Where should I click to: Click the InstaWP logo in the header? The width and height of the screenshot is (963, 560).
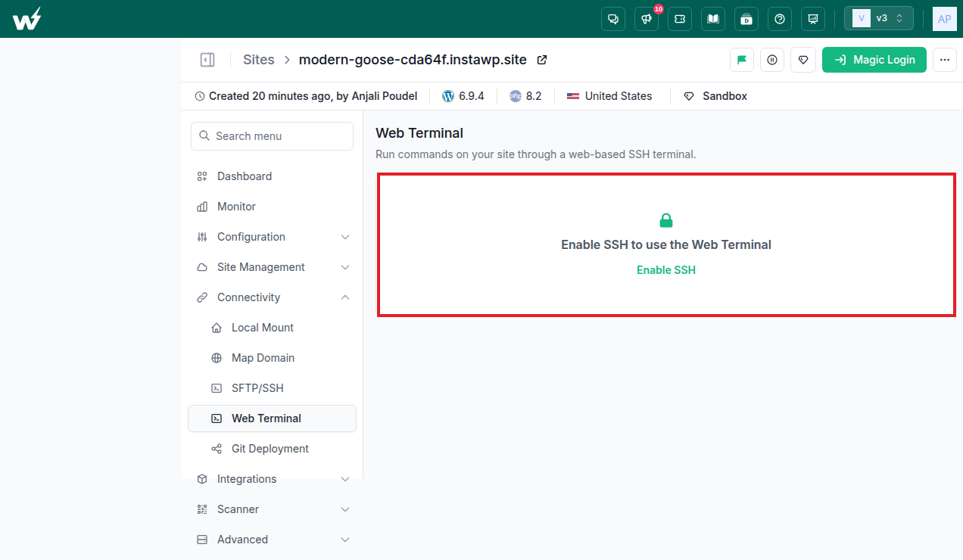tap(27, 19)
